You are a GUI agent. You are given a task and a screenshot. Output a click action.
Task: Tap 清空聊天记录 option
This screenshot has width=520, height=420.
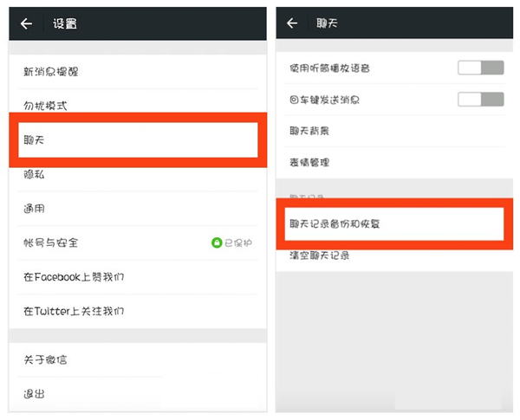pos(394,260)
